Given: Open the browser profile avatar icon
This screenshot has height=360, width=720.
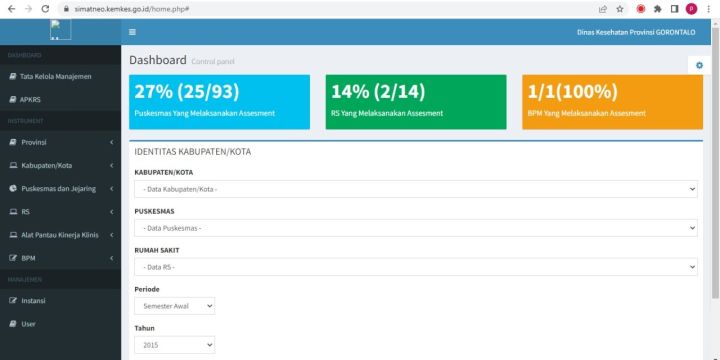Looking at the screenshot, I should tap(691, 9).
